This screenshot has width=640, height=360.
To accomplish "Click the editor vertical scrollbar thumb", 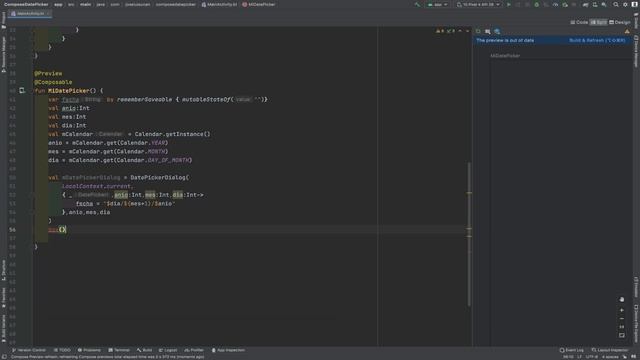I will point(469,234).
